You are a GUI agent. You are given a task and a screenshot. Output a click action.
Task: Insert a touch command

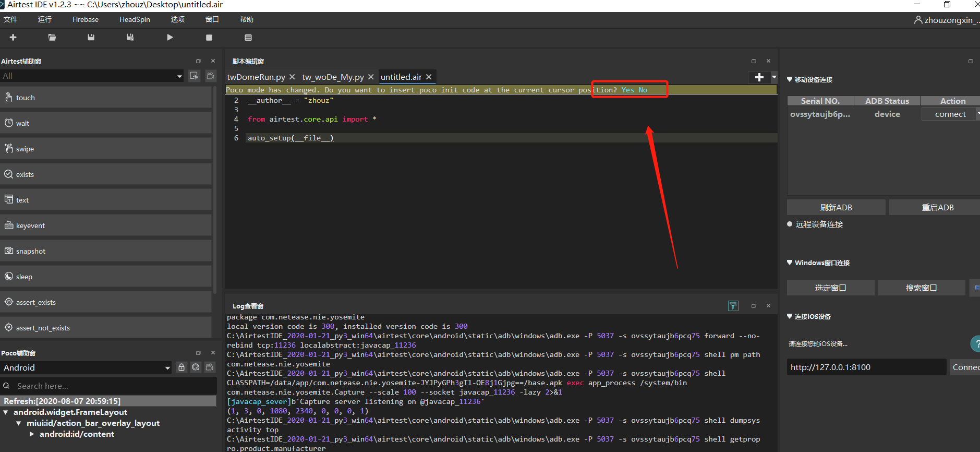106,98
